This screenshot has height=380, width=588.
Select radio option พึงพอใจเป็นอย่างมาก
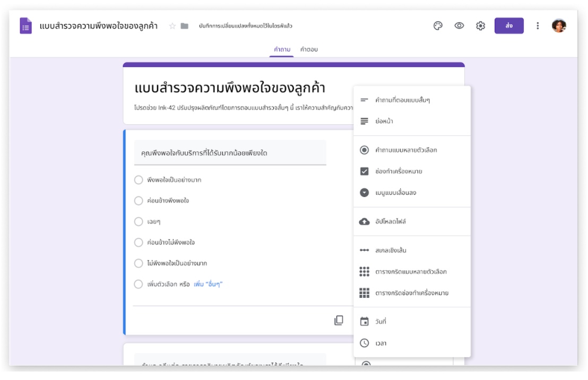click(x=139, y=180)
